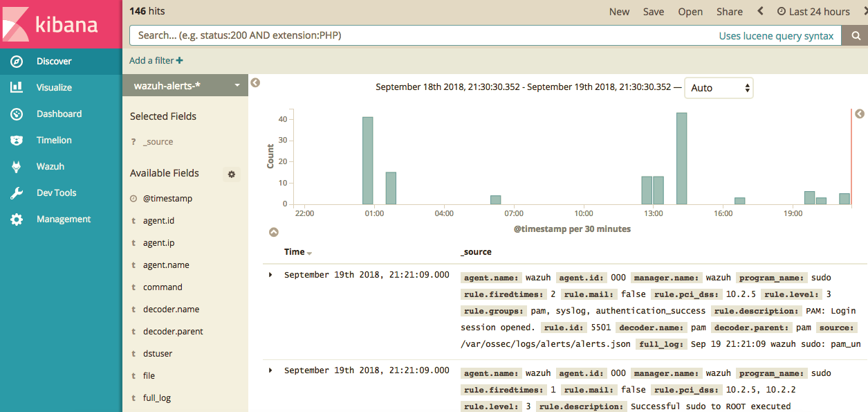Expand the first September 19th log row

pyautogui.click(x=270, y=275)
